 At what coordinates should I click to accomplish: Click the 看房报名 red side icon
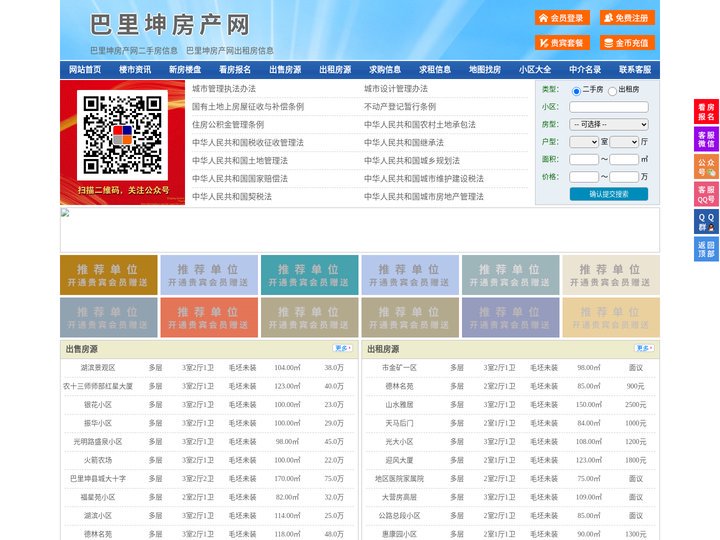tap(706, 112)
